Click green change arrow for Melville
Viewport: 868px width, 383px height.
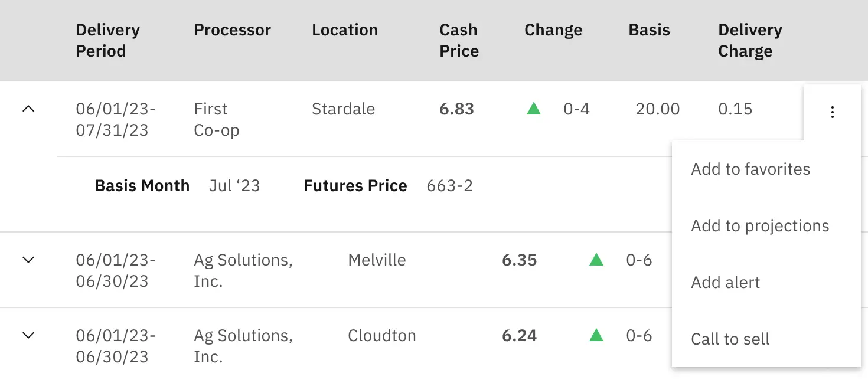(x=596, y=260)
